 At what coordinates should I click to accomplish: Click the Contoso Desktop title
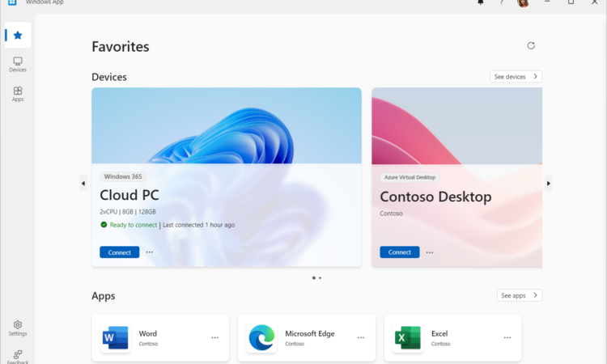[x=435, y=197]
